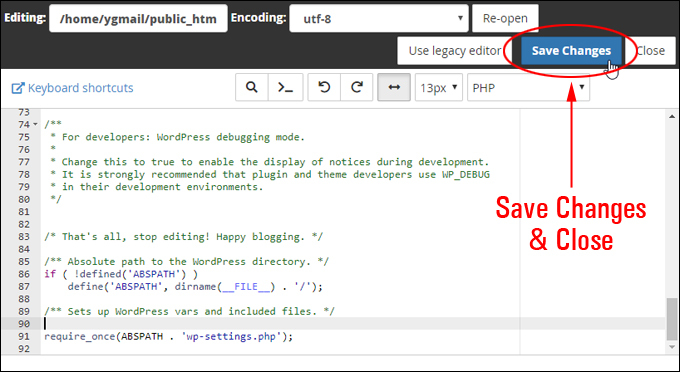The width and height of the screenshot is (680, 372).
Task: Click the Editing file path field
Action: (x=138, y=19)
